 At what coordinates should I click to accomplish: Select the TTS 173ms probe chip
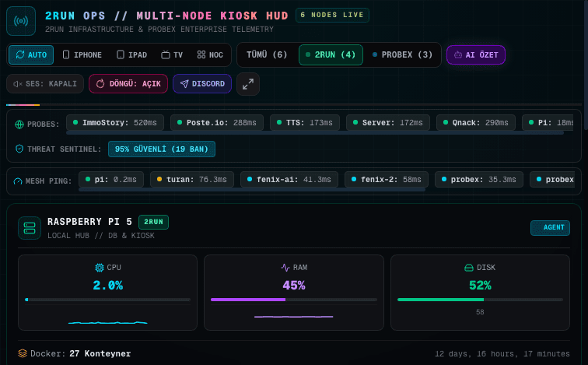coord(305,123)
